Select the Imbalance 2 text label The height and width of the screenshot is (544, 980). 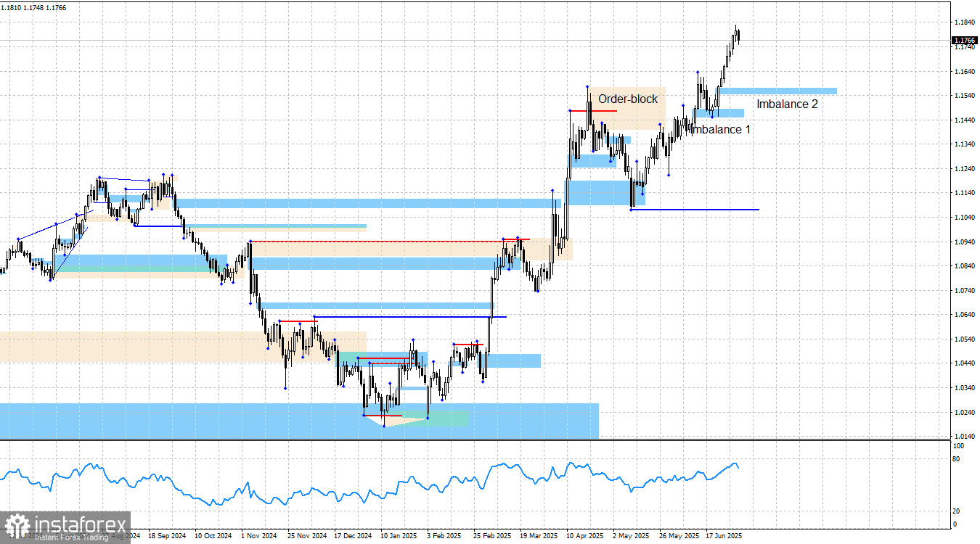787,104
